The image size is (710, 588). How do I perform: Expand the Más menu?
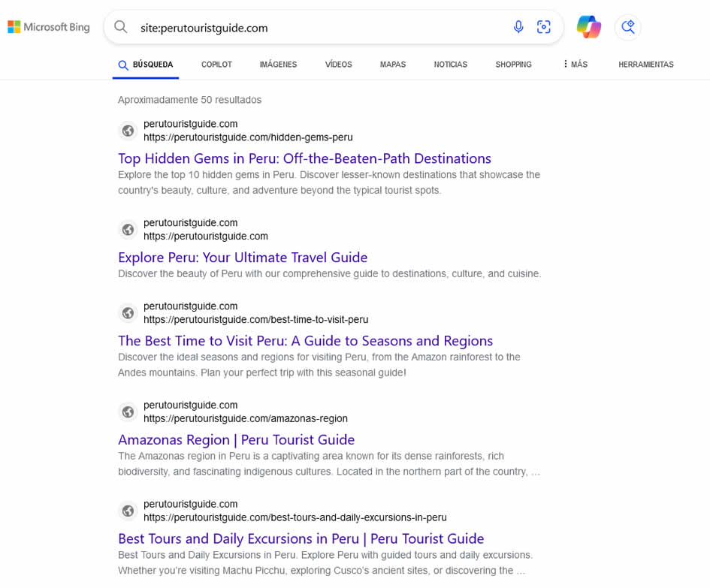[x=575, y=65]
